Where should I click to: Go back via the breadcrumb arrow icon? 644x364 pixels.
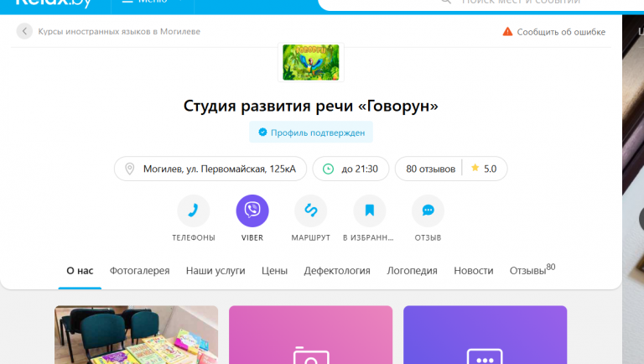point(24,31)
